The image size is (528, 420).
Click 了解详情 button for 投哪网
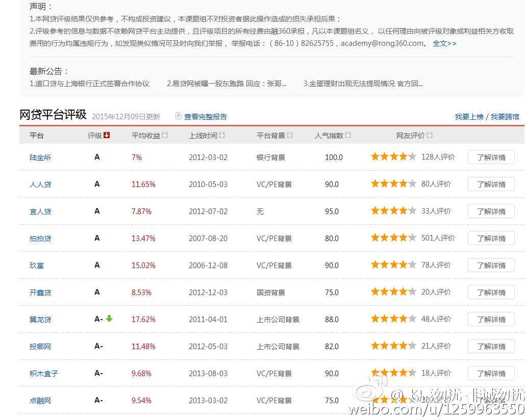pyautogui.click(x=491, y=346)
